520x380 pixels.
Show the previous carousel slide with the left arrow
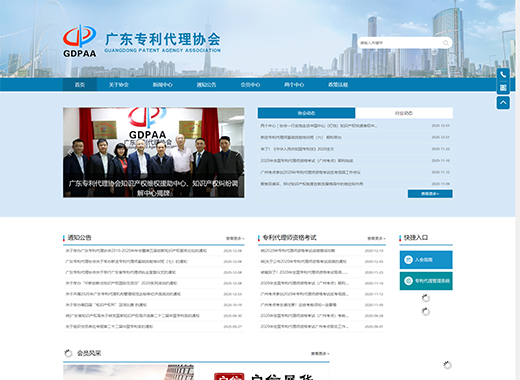70,153
